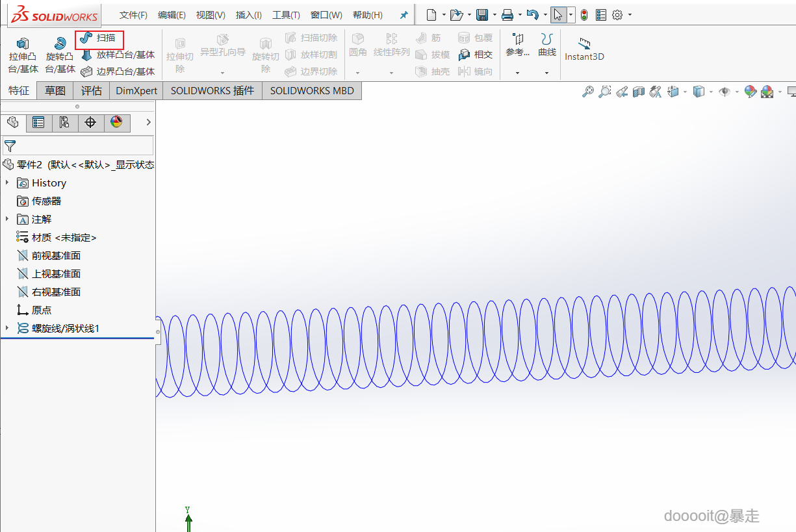This screenshot has height=532, width=796.
Task: Select the 扫描 (Sweep) boss tool
Action: [x=99, y=38]
